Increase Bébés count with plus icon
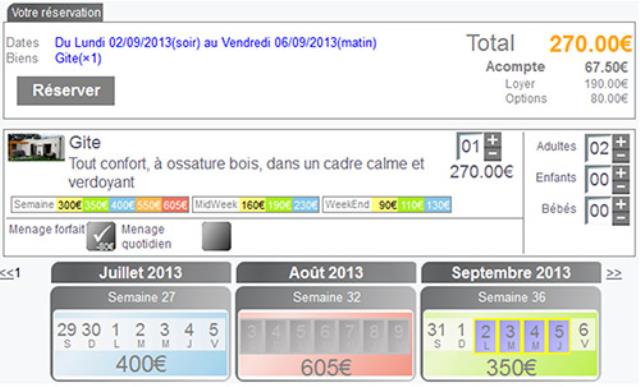This screenshot has height=387, width=640. (x=621, y=204)
